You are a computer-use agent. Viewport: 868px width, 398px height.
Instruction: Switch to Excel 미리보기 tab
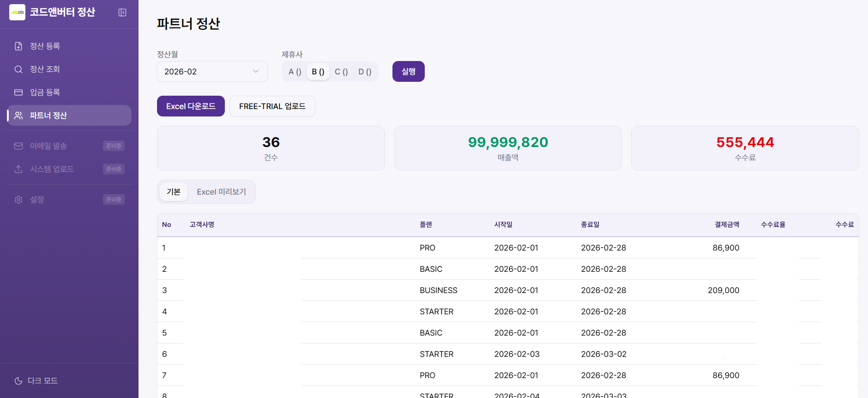tap(221, 192)
